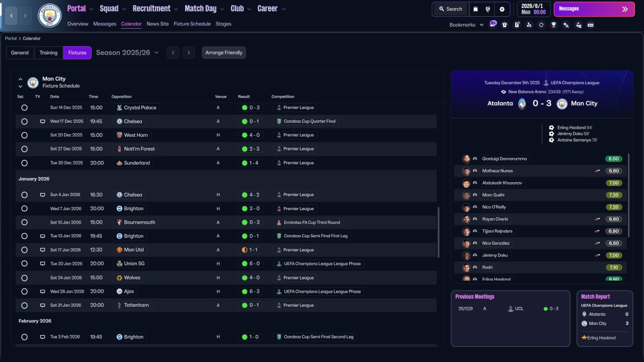Open the tactics board bookmark icon

point(517,25)
